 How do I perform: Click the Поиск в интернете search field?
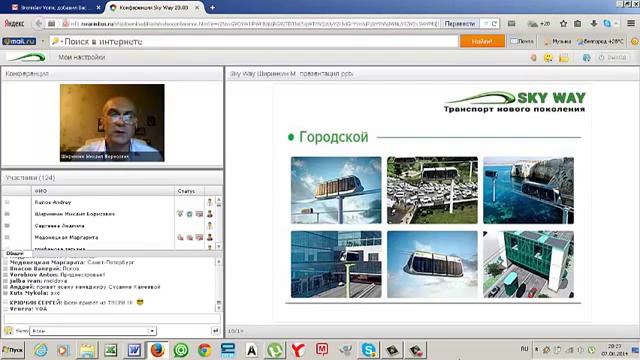point(253,41)
